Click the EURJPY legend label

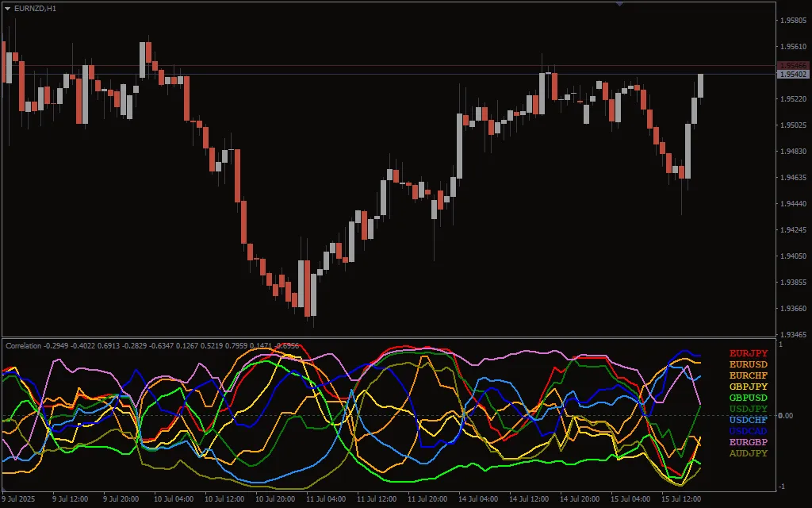748,353
